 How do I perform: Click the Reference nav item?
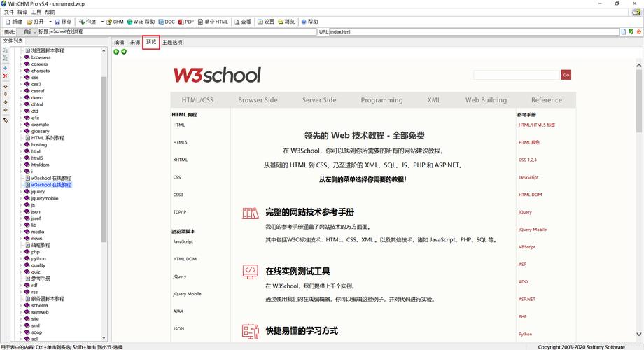(x=547, y=100)
